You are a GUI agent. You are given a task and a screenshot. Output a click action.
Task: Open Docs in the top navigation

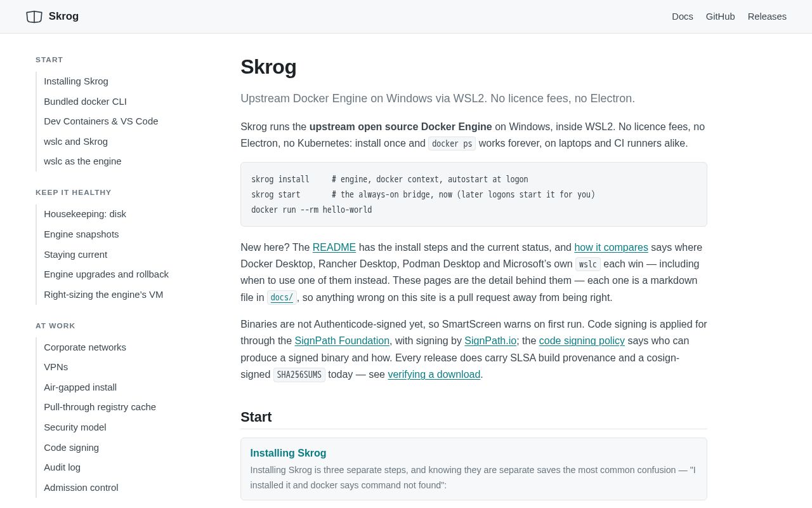(683, 17)
